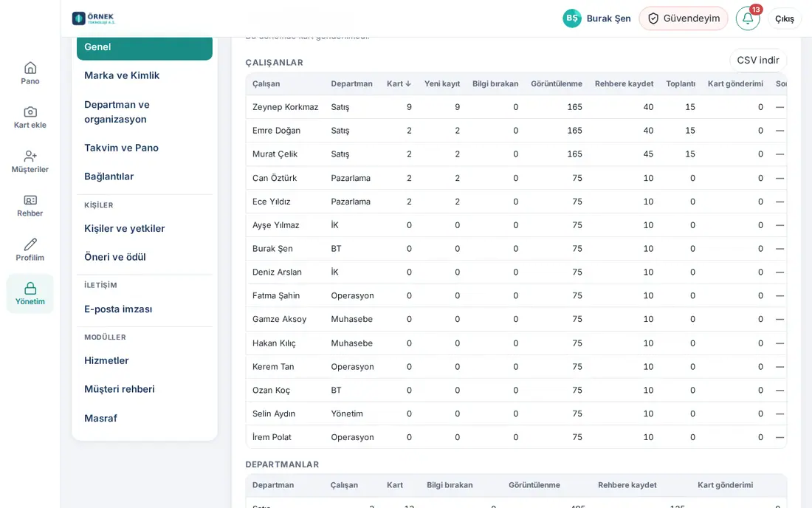Click Kart gönderimi header in Çalışanlar table
This screenshot has width=812, height=508.
pyautogui.click(x=735, y=84)
